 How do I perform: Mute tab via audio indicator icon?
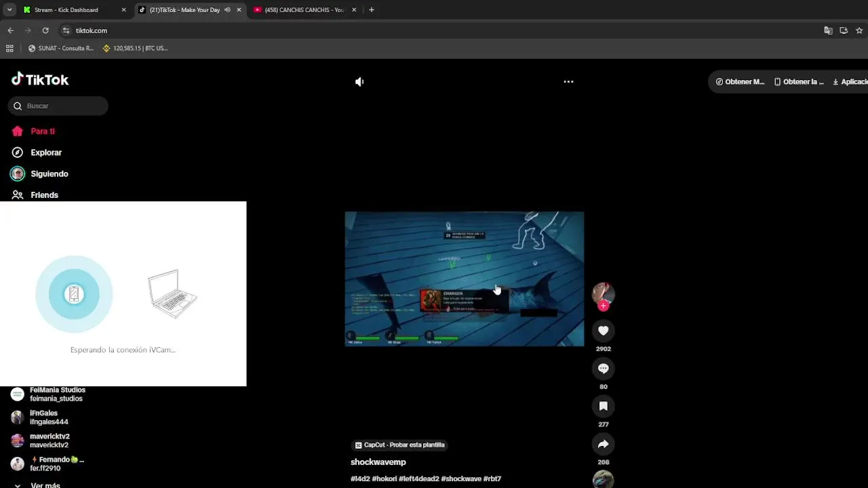pos(227,10)
